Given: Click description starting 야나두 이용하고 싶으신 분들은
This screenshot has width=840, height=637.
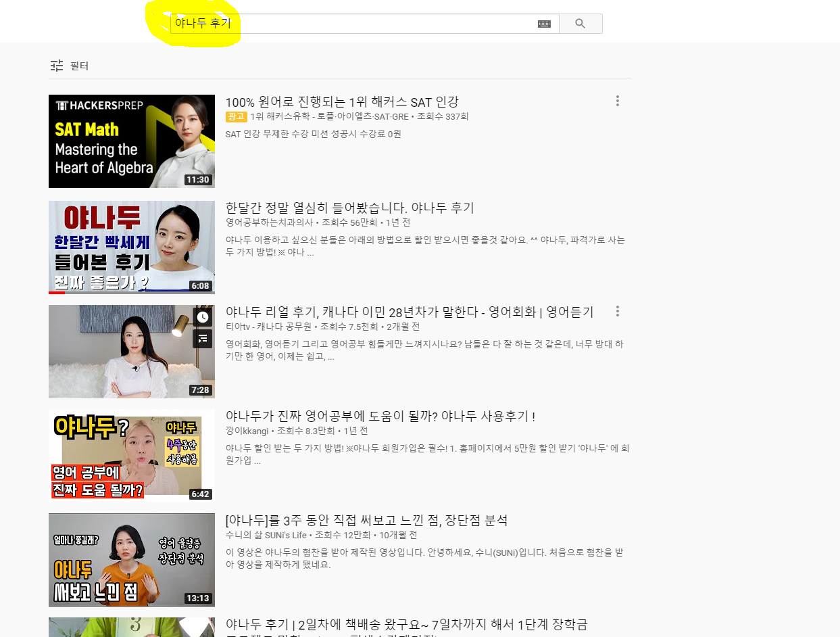Looking at the screenshot, I should tap(425, 246).
